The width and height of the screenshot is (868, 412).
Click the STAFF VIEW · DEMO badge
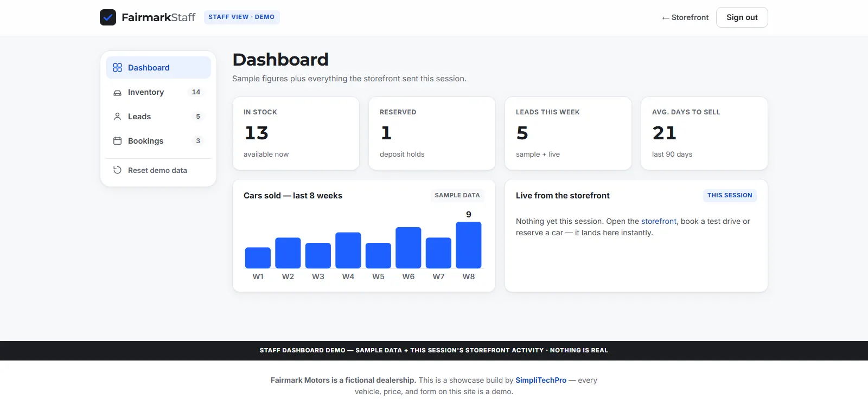coord(241,17)
